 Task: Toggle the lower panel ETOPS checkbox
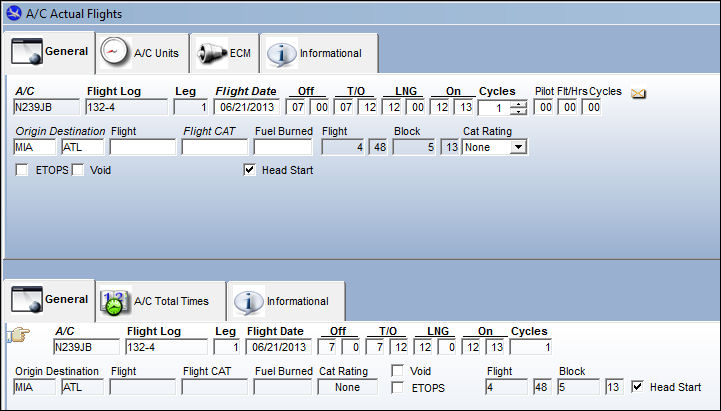click(397, 388)
